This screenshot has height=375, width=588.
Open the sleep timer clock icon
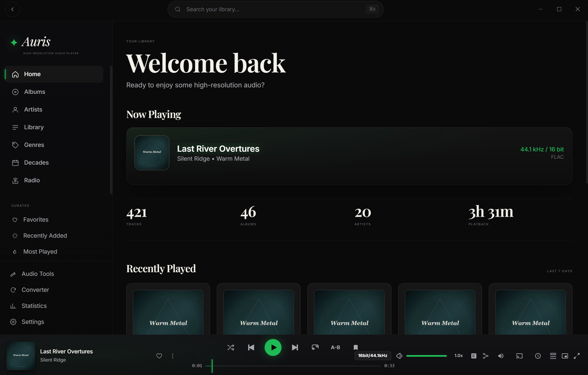[x=538, y=356]
